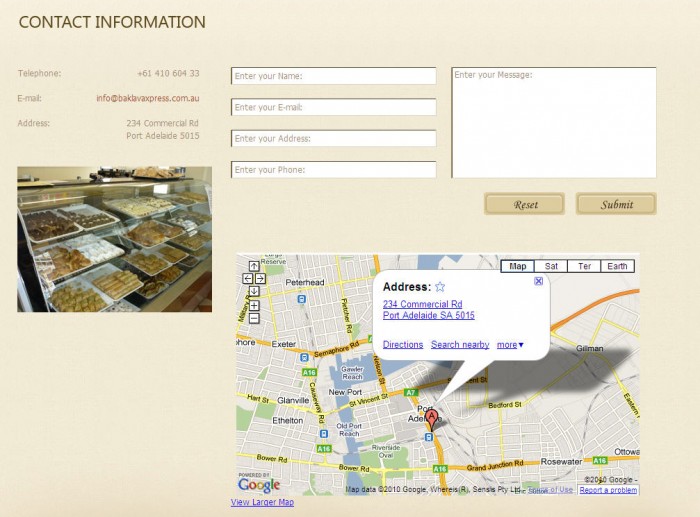Click Search nearby link

click(460, 345)
